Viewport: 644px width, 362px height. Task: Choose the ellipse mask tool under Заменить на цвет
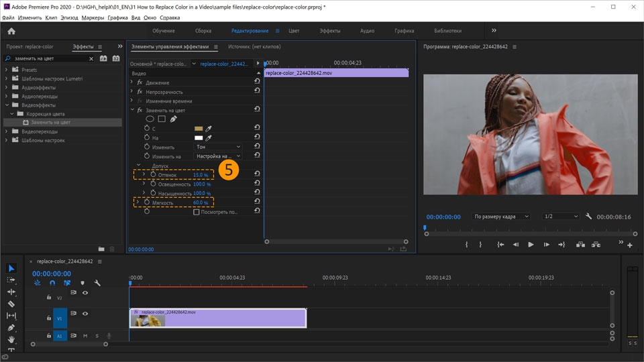(x=150, y=119)
